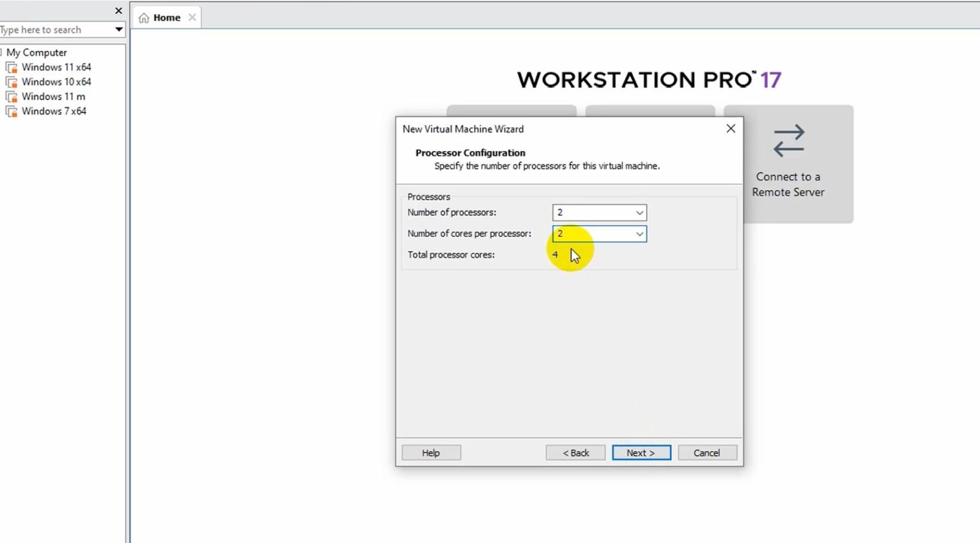
Task: Click the New Virtual Machine Wizard title
Action: tap(463, 129)
